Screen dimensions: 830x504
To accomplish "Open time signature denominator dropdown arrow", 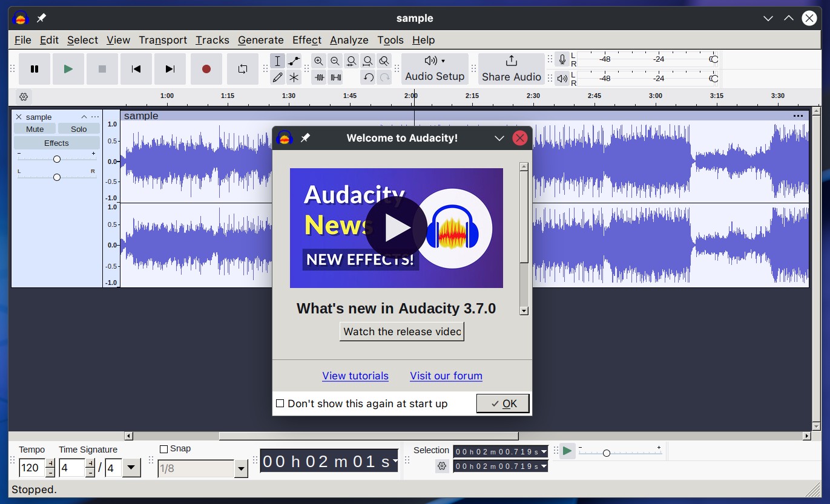I will pos(131,468).
